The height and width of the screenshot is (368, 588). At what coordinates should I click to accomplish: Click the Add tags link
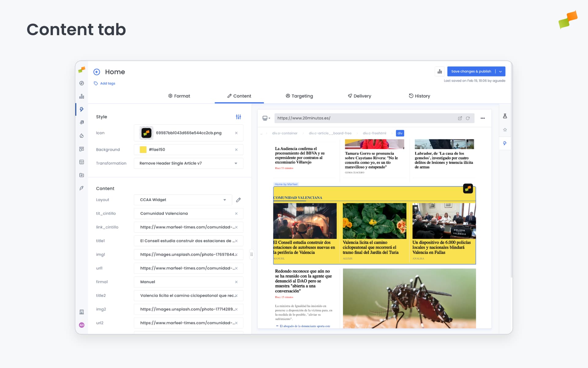tap(107, 83)
